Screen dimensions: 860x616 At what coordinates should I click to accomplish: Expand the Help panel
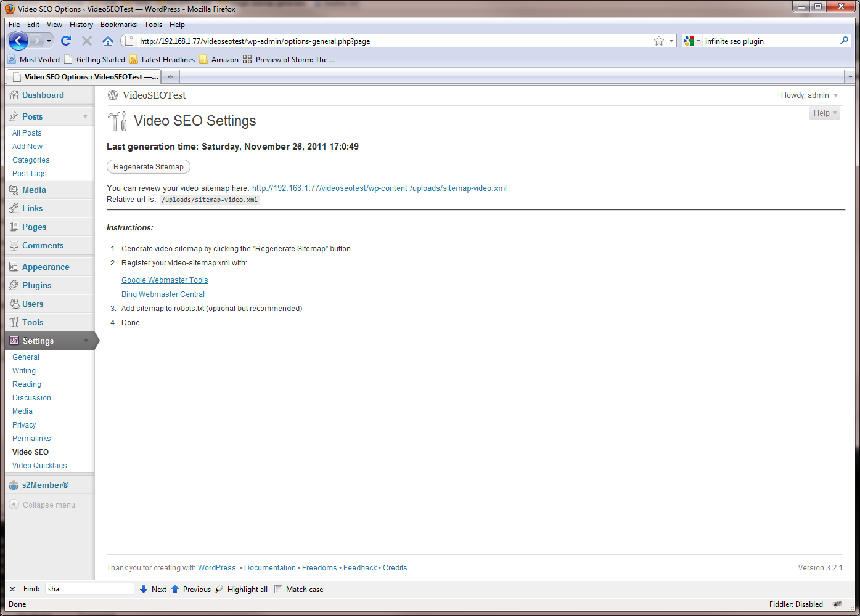click(x=825, y=113)
